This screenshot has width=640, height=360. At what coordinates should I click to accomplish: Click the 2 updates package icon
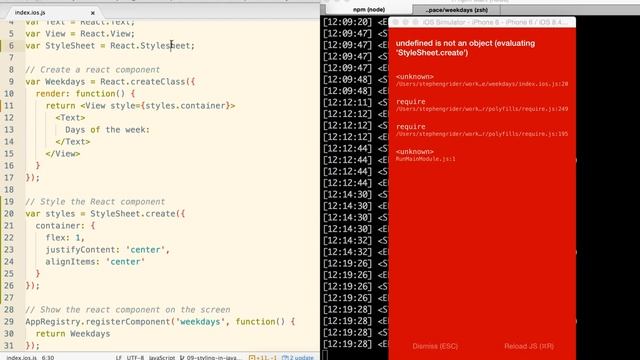click(298, 357)
